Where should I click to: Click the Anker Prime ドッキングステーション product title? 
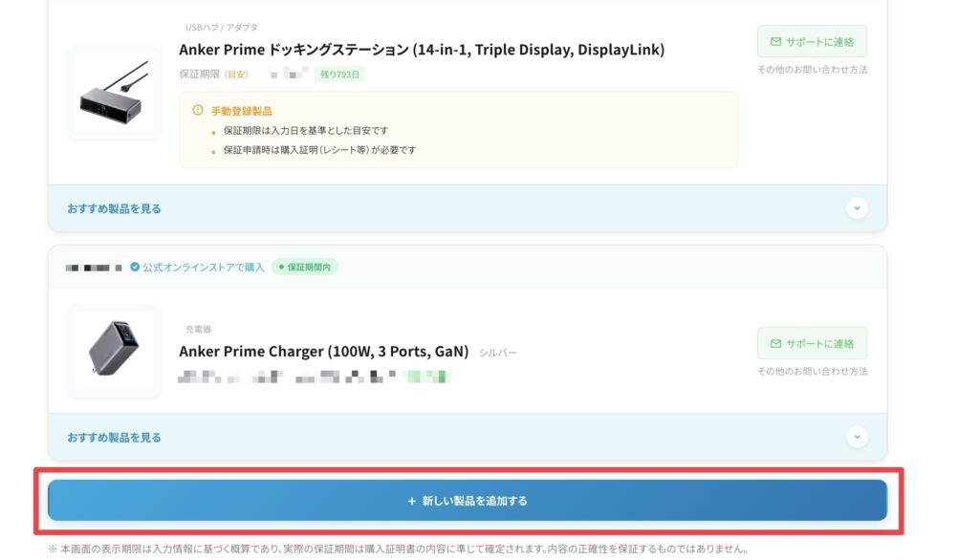click(422, 50)
